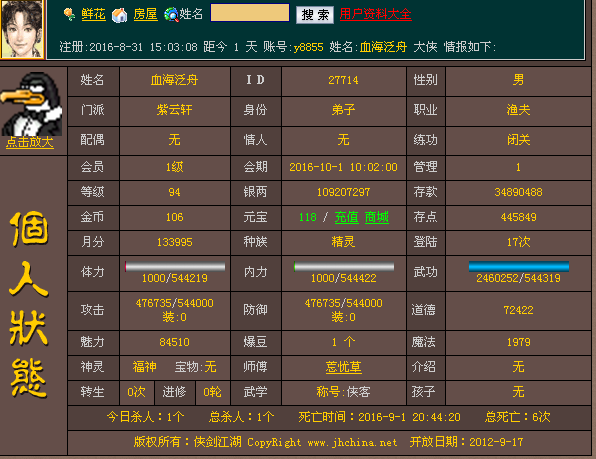
Task: Click the flower icon beside 鲜花
Action: pyautogui.click(x=69, y=14)
